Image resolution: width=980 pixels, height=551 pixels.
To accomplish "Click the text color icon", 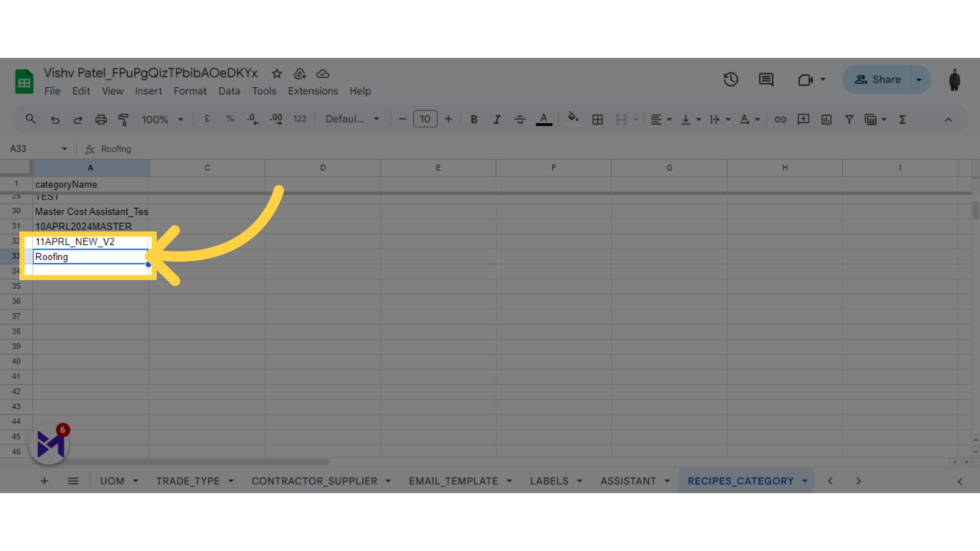I will (x=543, y=120).
